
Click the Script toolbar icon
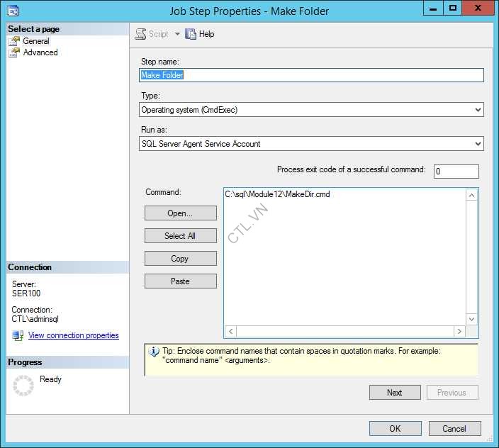(140, 34)
